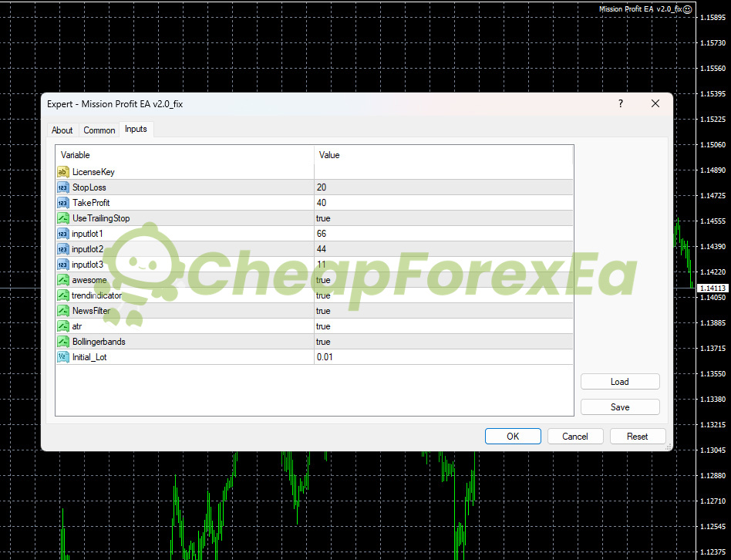Open the UseTrailingStop true value dropdown
This screenshot has height=560, width=731.
pyautogui.click(x=443, y=218)
